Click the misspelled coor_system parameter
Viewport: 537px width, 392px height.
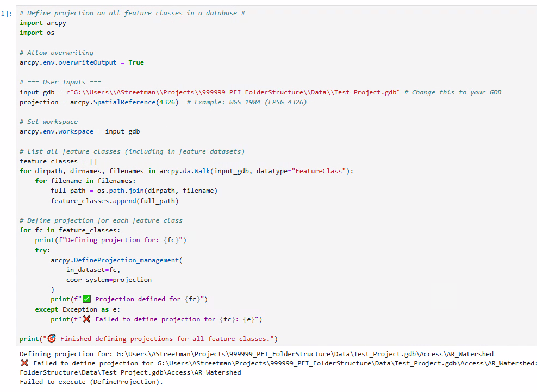click(x=89, y=279)
